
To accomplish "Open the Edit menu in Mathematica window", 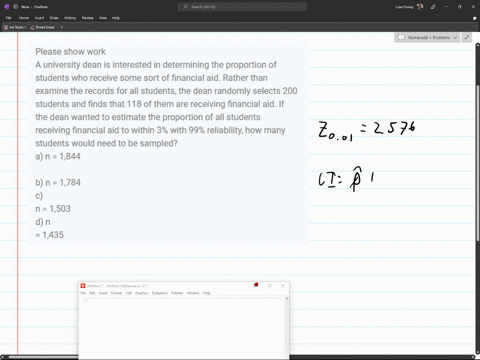I will [92, 293].
